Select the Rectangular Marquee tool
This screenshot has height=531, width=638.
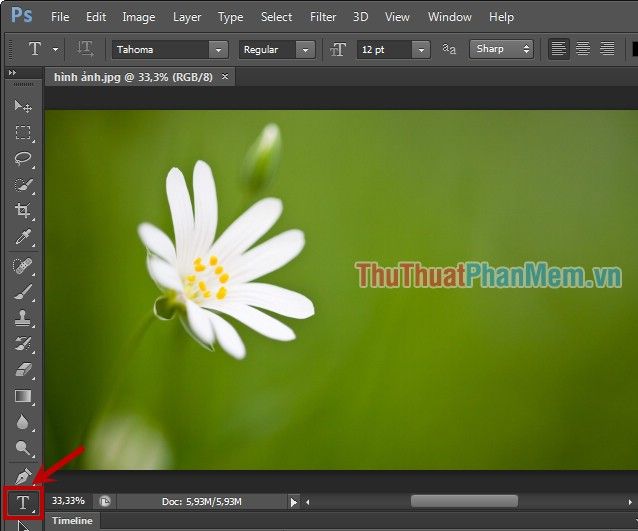pos(23,133)
